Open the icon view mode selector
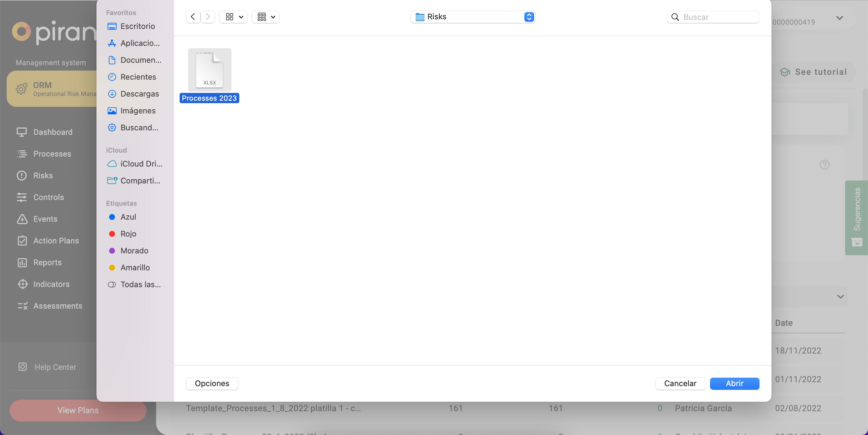Screen dimensions: 868x435 coord(233,17)
